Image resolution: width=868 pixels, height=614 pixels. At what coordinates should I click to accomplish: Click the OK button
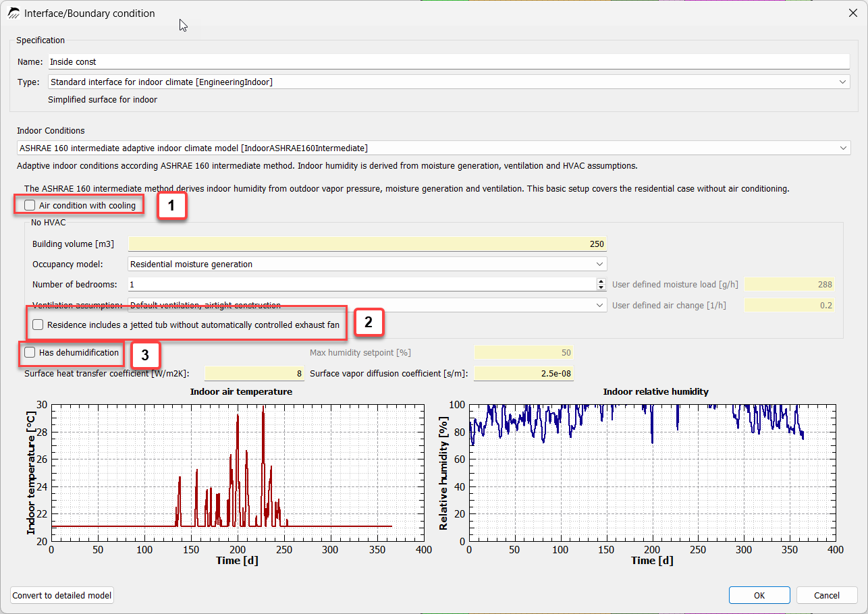pos(759,595)
